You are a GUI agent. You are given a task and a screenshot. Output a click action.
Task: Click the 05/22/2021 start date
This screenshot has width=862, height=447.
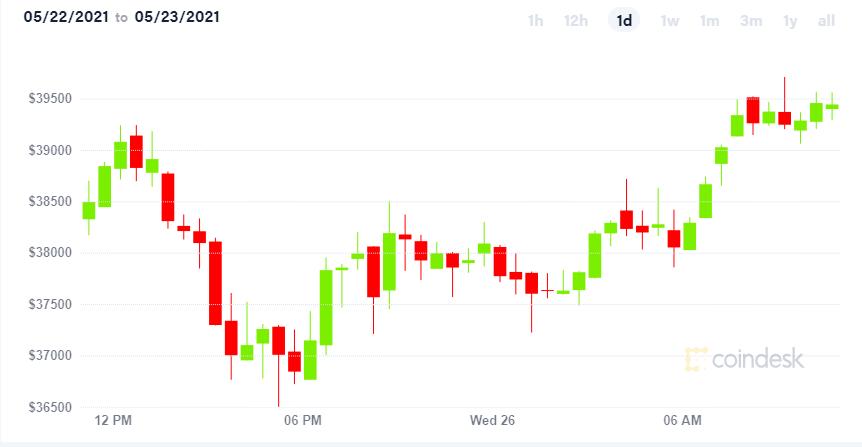pos(66,17)
